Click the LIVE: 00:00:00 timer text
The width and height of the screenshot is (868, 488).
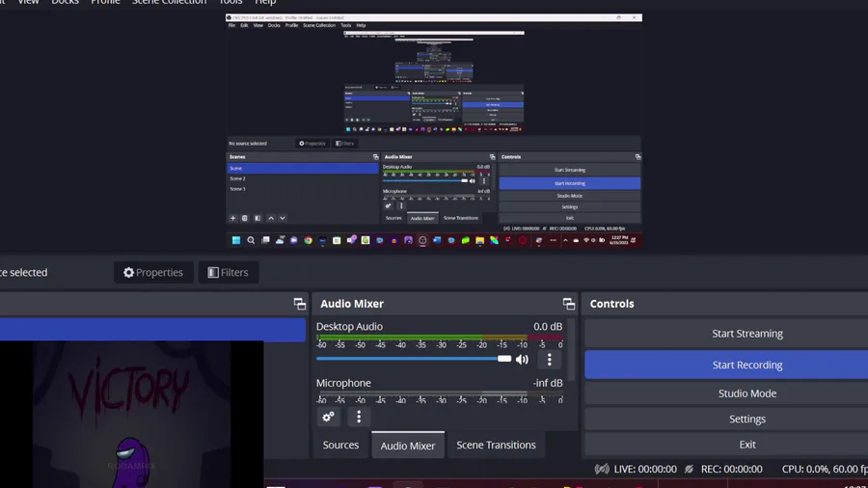point(645,469)
